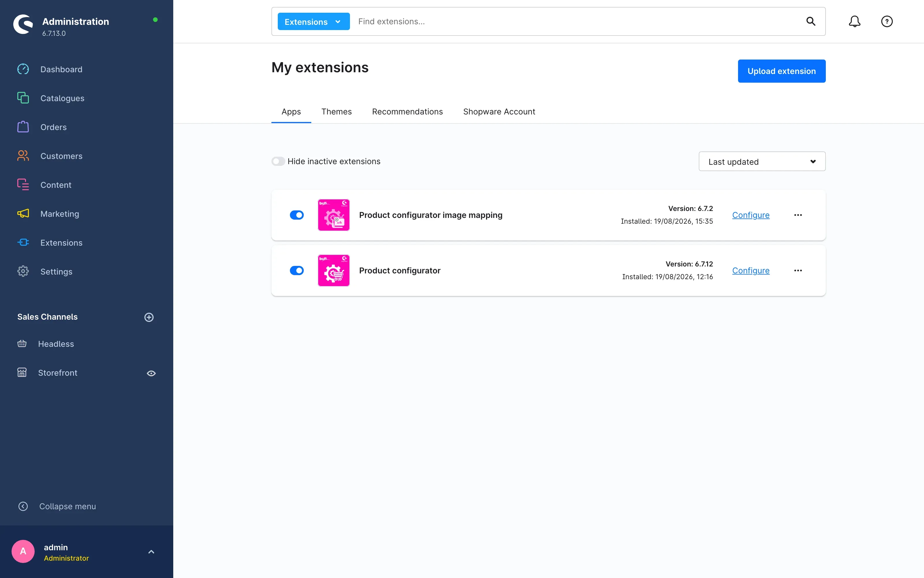The width and height of the screenshot is (924, 578).
Task: Open the Orders menu item
Action: (53, 127)
